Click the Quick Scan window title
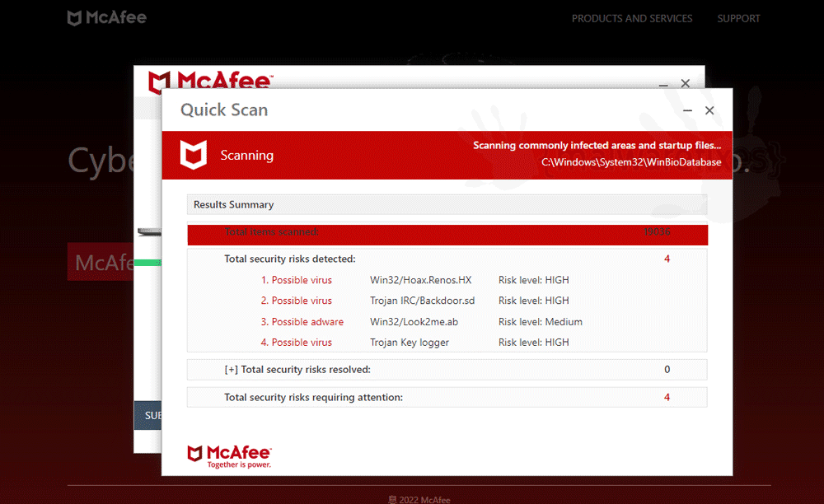This screenshot has height=504, width=824. 224,110
